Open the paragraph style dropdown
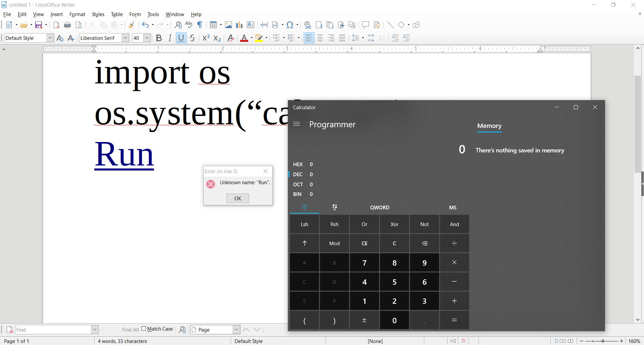Image resolution: width=644 pixels, height=345 pixels. coord(50,38)
